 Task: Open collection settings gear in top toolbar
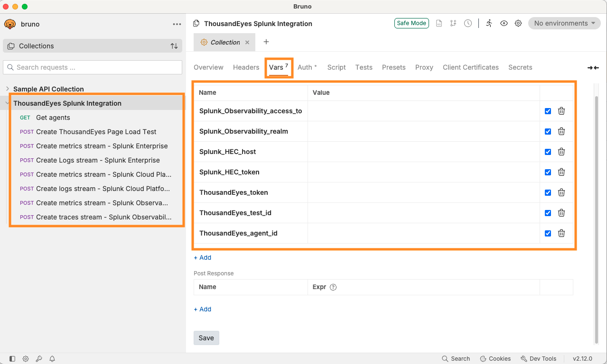pos(518,23)
